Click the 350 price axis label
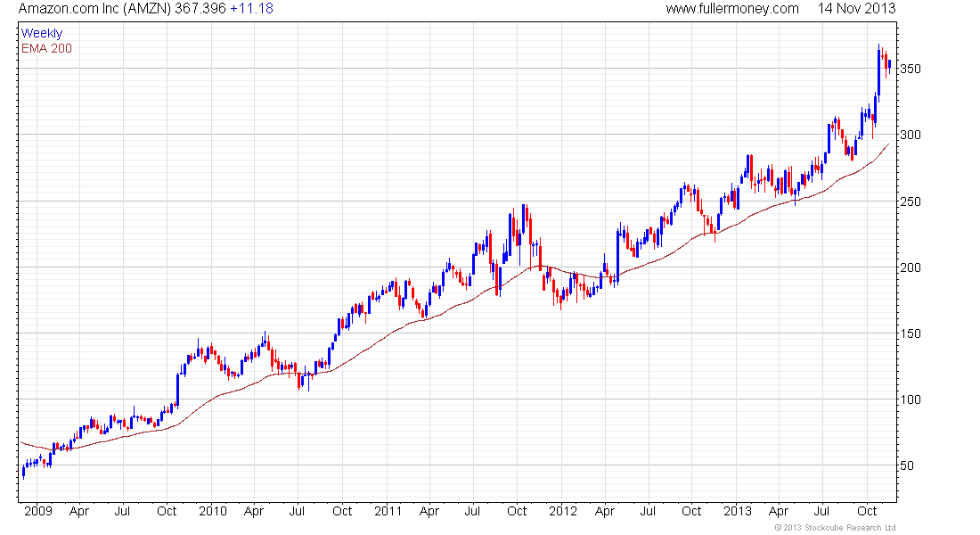Image resolution: width=980 pixels, height=535 pixels. click(x=910, y=69)
